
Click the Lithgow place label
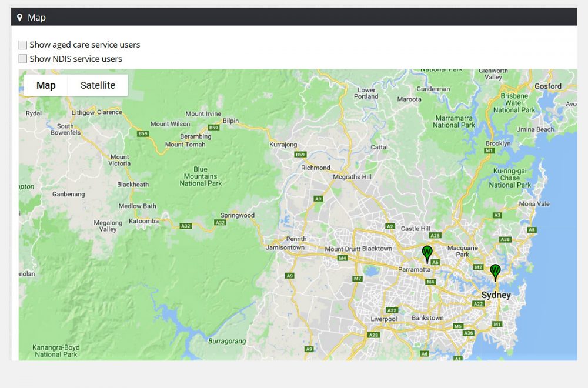tap(83, 112)
